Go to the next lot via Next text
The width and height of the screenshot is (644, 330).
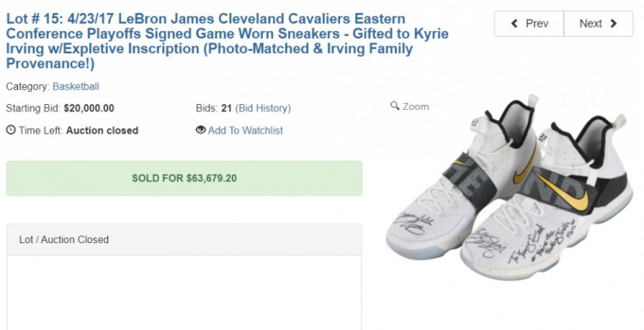(x=591, y=24)
